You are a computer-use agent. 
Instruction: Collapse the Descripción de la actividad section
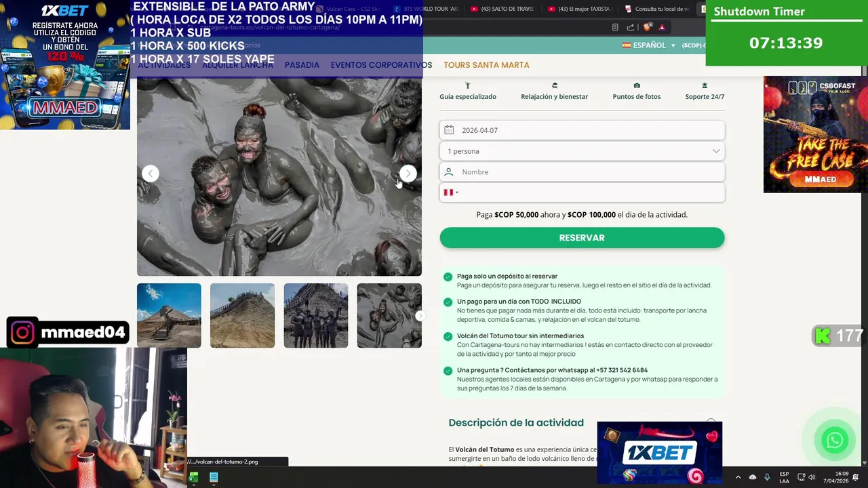tap(711, 422)
